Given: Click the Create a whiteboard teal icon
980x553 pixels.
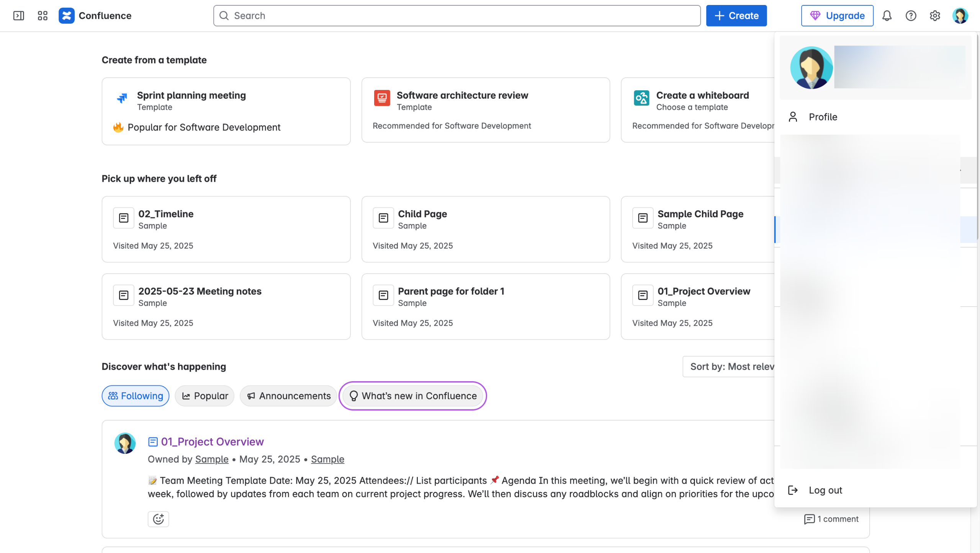Looking at the screenshot, I should pos(641,98).
